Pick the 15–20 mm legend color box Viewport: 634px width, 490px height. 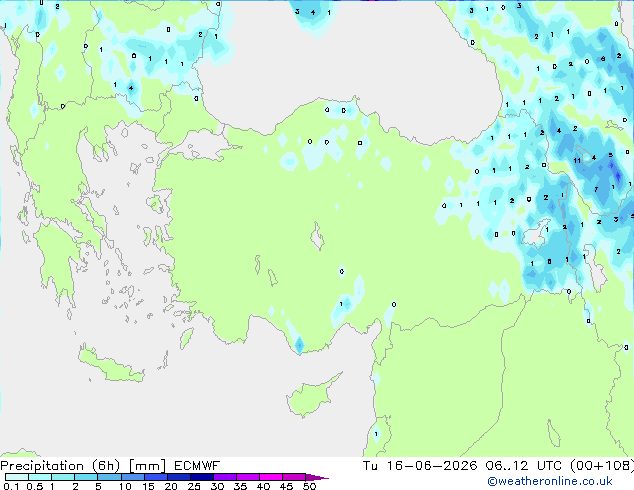[x=156, y=477]
